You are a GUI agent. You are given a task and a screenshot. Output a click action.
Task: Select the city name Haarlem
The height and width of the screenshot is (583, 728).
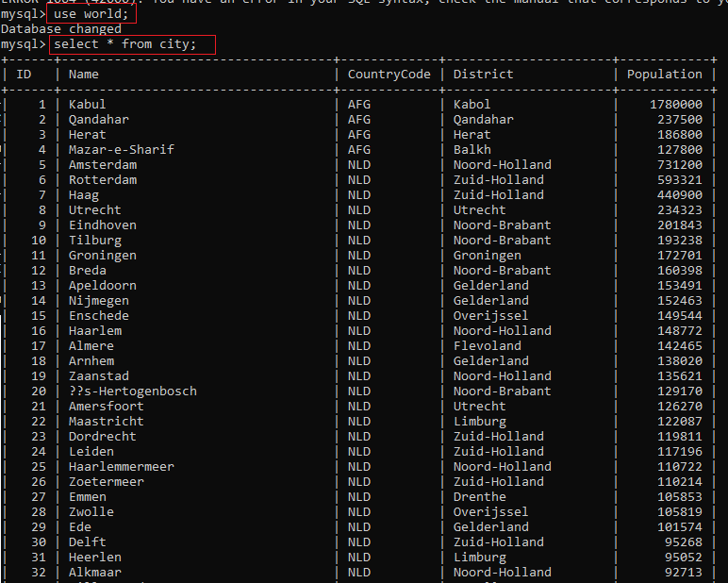tap(95, 331)
